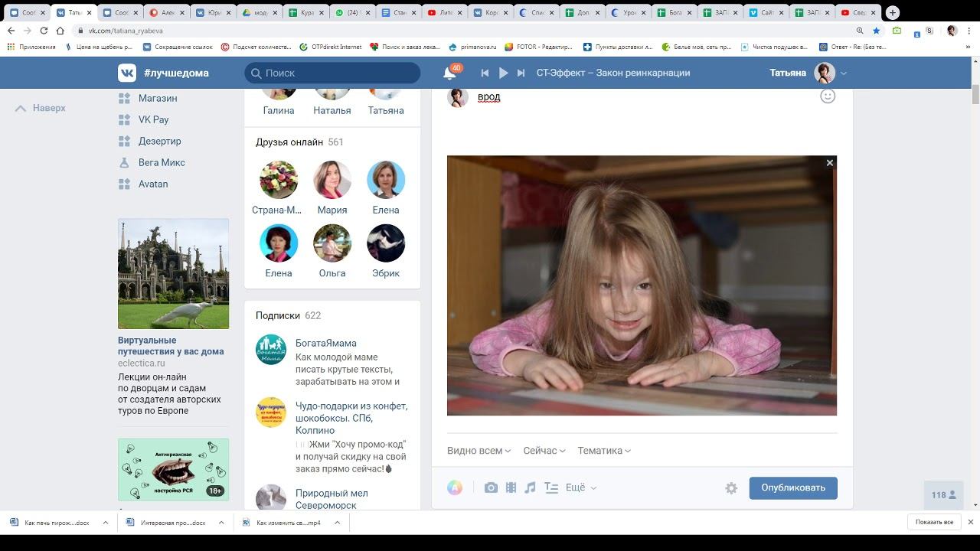The width and height of the screenshot is (980, 551).
Task: Open VK Pay in the sidebar
Action: click(153, 119)
